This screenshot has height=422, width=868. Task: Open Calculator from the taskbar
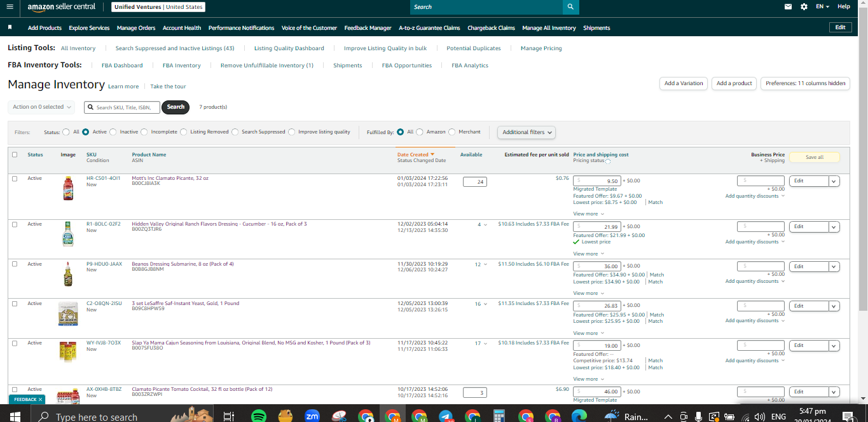(499, 416)
